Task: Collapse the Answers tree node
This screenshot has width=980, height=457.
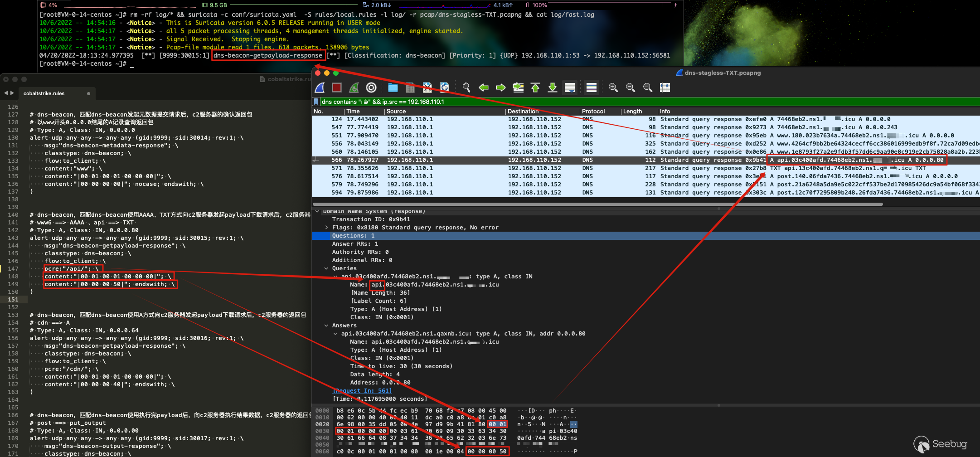Action: 326,326
